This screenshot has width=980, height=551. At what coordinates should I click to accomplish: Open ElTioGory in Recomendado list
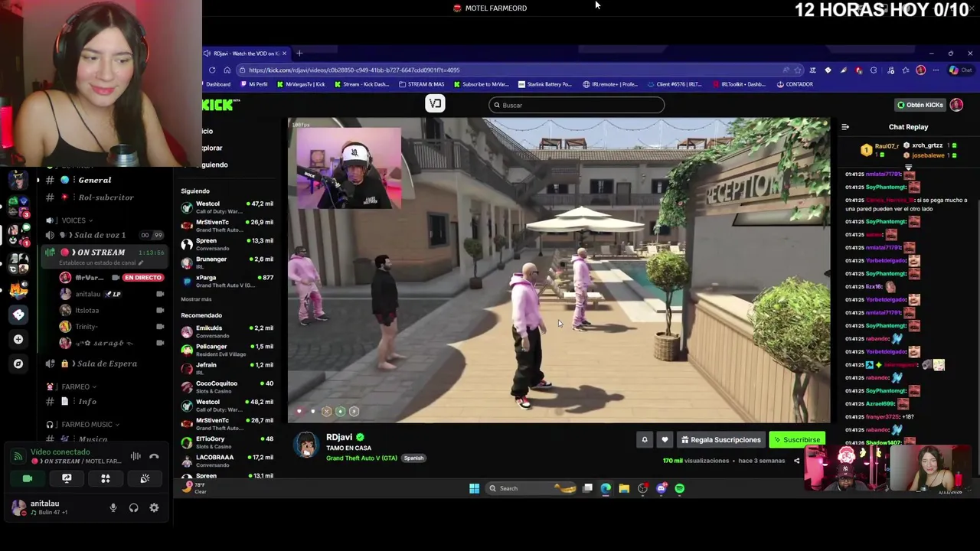[x=227, y=442]
